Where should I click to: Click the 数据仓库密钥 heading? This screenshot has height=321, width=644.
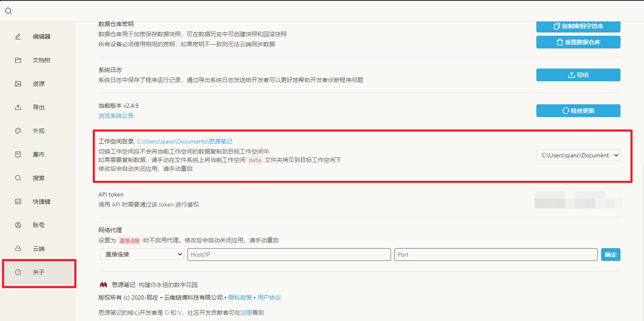coord(116,24)
